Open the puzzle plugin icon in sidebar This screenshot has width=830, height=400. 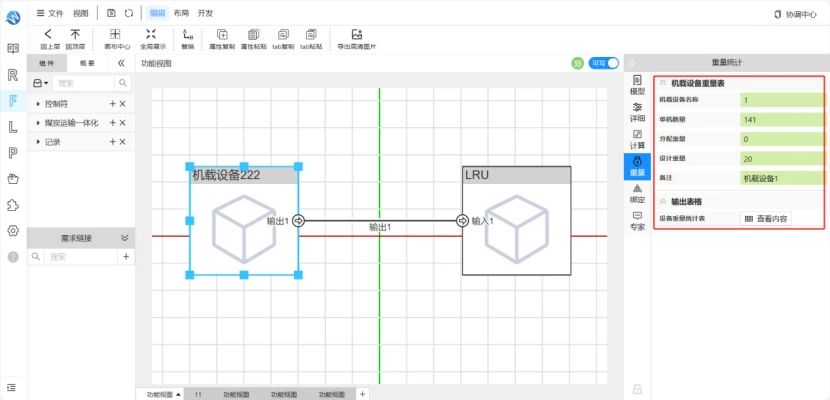(13, 205)
